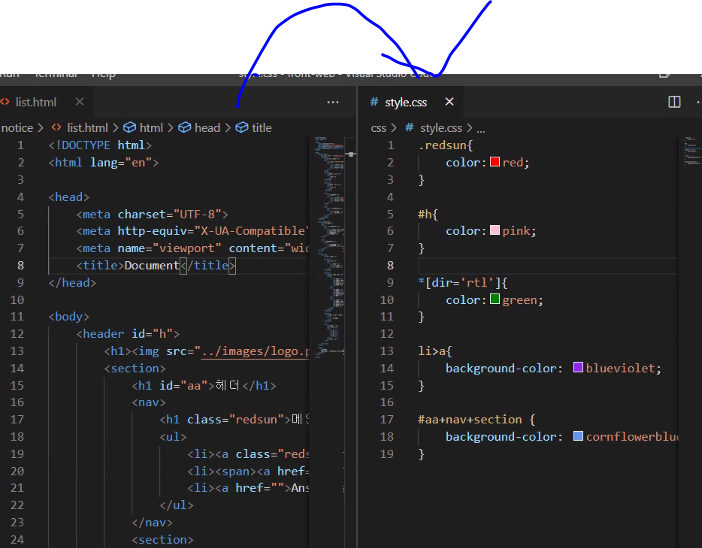
Task: Open the title breadcrumb symbol
Action: (261, 128)
